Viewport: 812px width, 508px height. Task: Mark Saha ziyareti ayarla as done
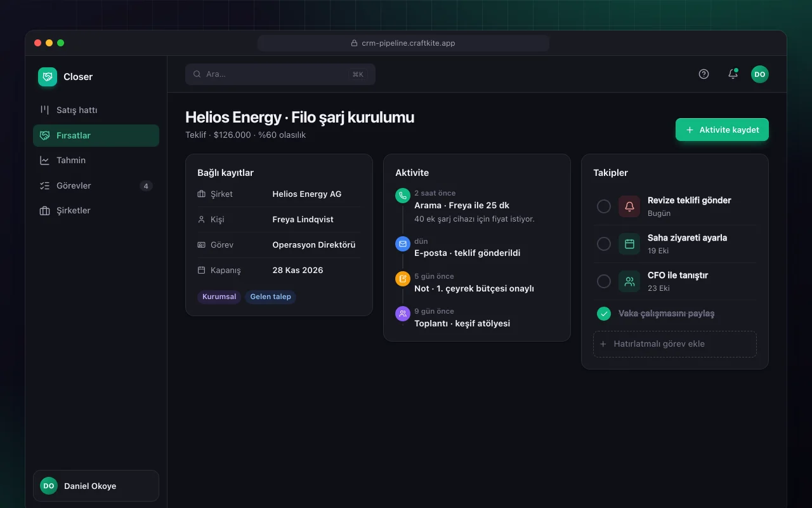604,244
